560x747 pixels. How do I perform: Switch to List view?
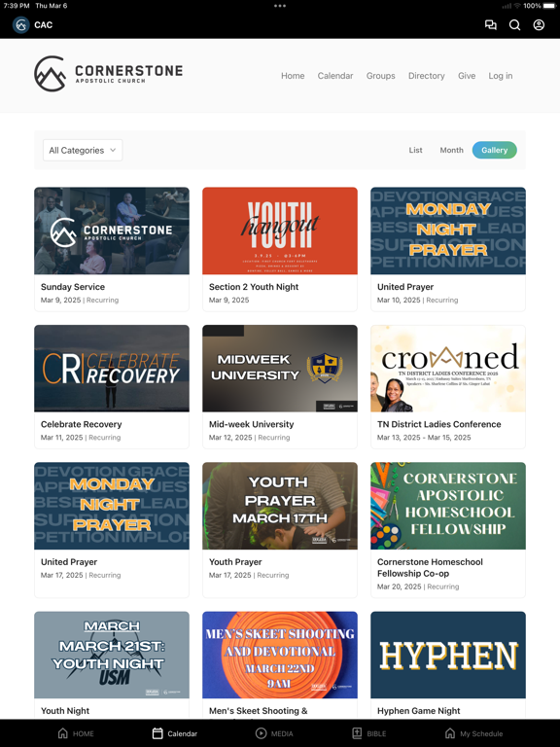coord(415,150)
